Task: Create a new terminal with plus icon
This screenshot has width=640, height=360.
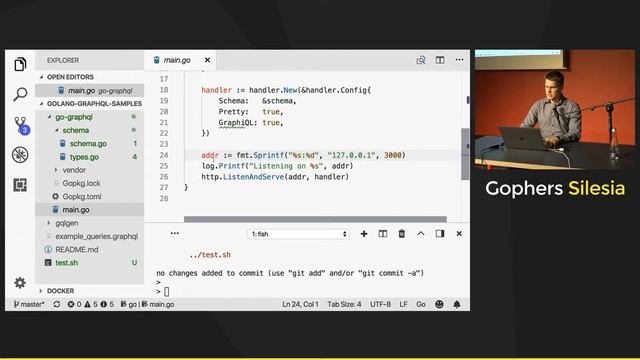Action: [x=364, y=234]
